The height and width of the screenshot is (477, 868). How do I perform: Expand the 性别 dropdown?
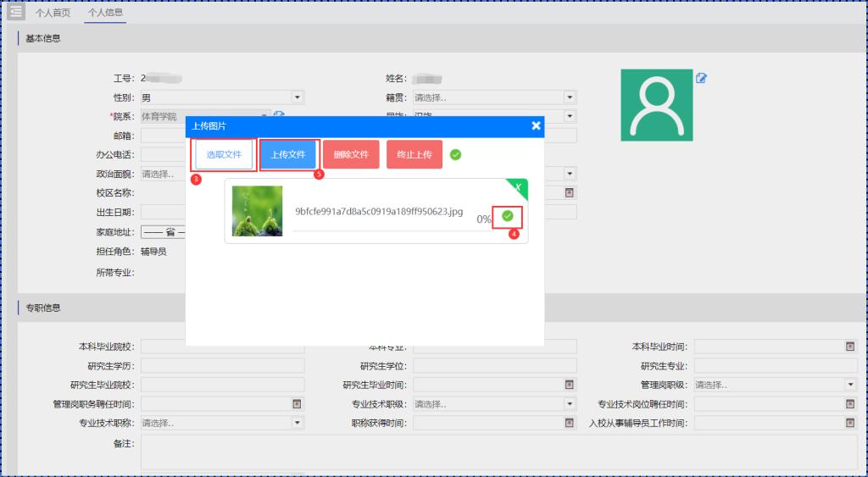coord(297,97)
